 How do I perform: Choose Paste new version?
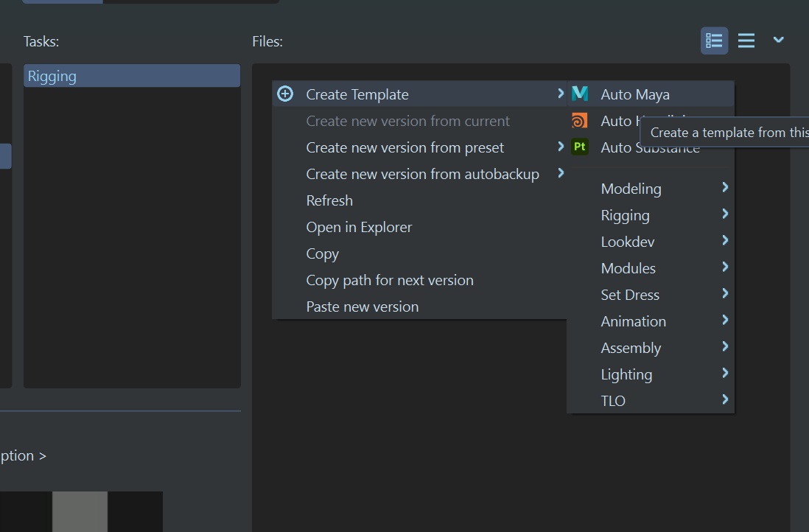pos(362,307)
